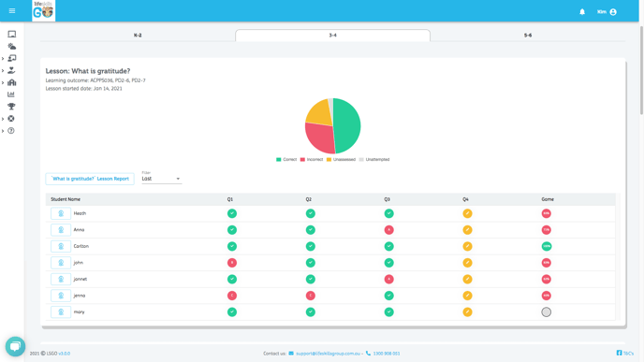Click john's red incorrect Q1 result
644x362 pixels.
[x=232, y=263]
